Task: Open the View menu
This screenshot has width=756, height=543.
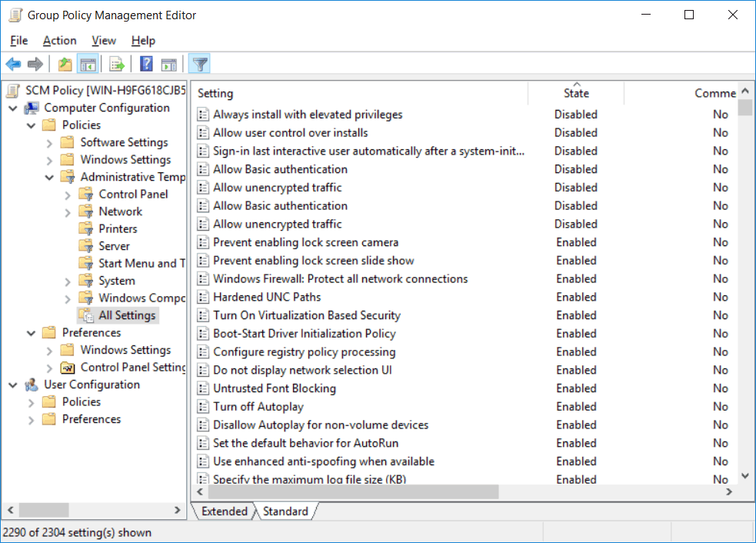Action: tap(104, 41)
